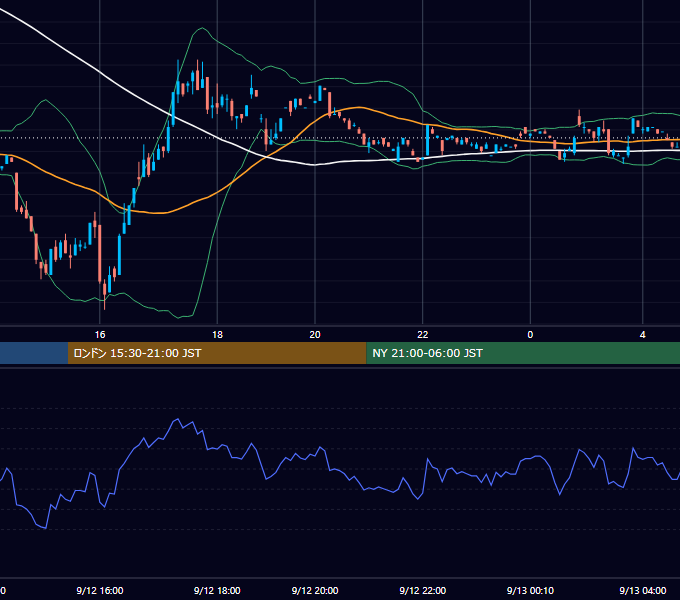The image size is (680, 600).
Task: Click the 9/13 04:00 date label
Action: pos(643,590)
